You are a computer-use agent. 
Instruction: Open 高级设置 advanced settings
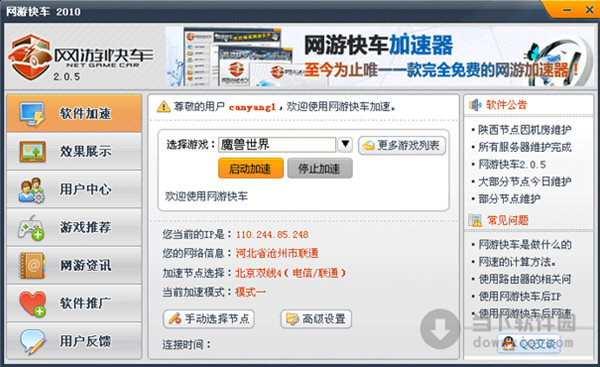pos(316,319)
